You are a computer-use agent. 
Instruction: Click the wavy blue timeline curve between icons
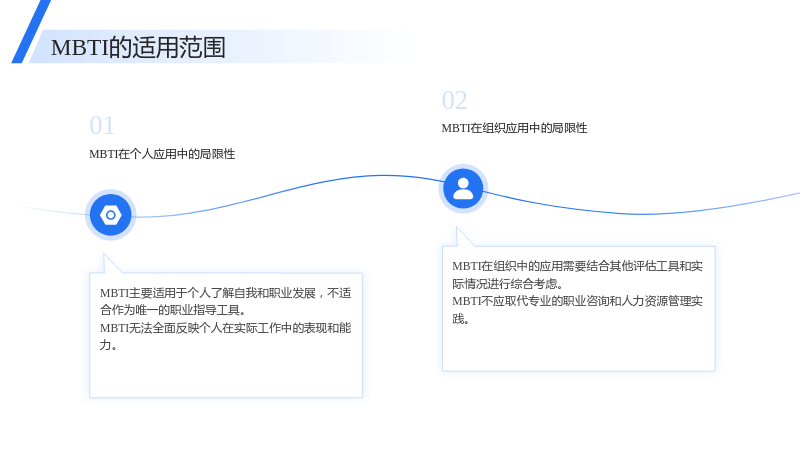(x=286, y=190)
